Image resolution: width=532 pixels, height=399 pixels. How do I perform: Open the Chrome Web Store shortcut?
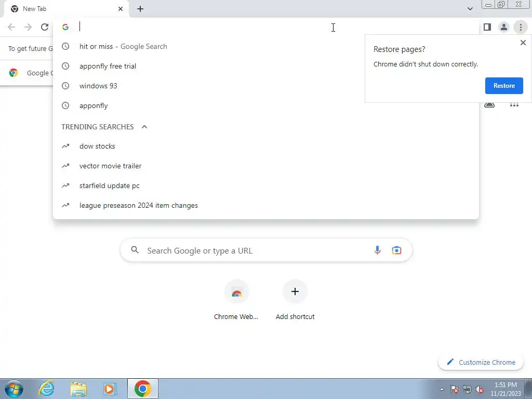tap(236, 300)
